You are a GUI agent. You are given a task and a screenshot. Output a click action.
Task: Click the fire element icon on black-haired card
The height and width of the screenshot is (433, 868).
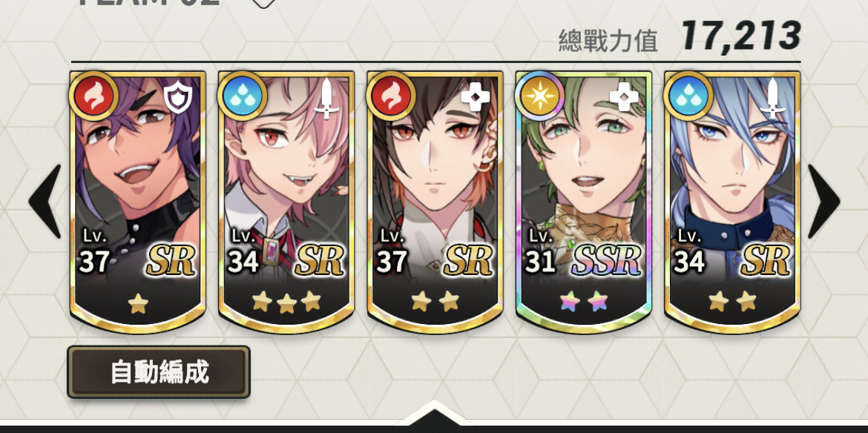click(391, 96)
